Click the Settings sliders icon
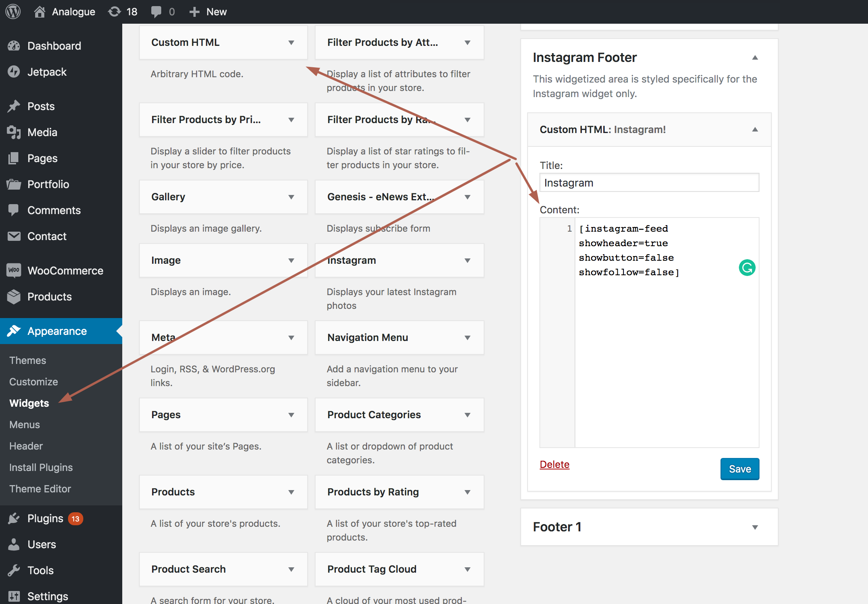This screenshot has height=604, width=868. [14, 596]
